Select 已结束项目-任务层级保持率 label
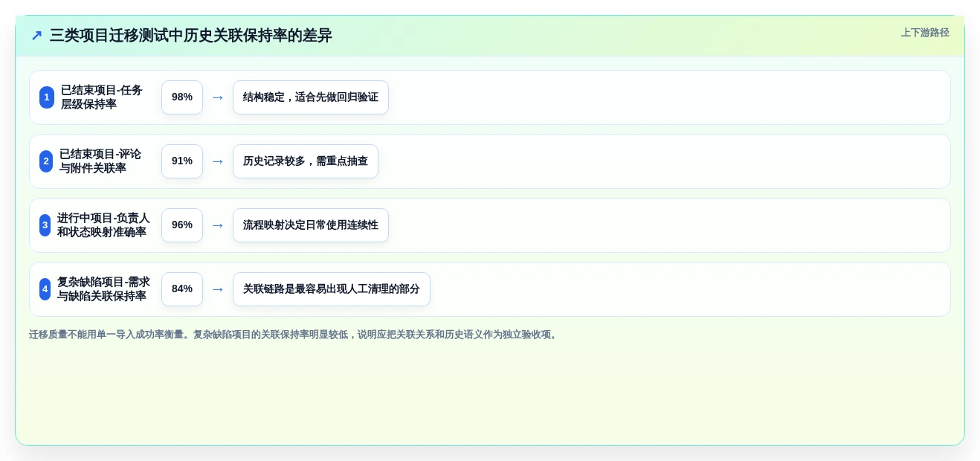Screen dimensions: 980x461 point(102,97)
